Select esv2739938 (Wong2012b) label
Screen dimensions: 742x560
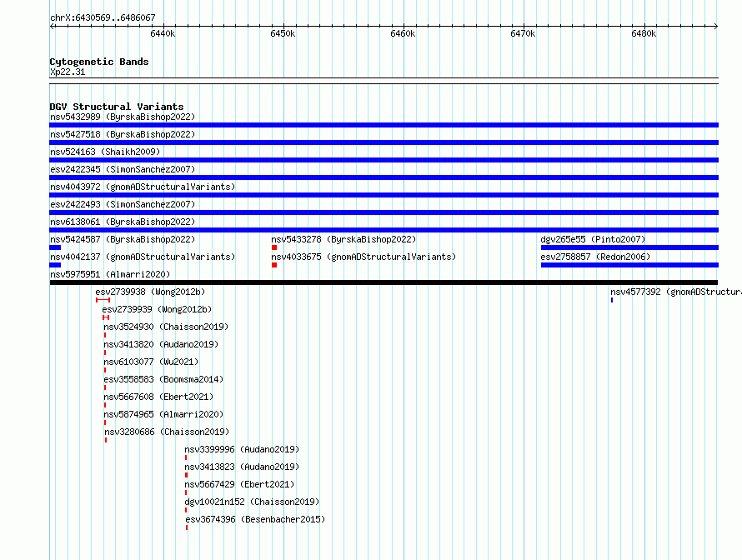[150, 292]
